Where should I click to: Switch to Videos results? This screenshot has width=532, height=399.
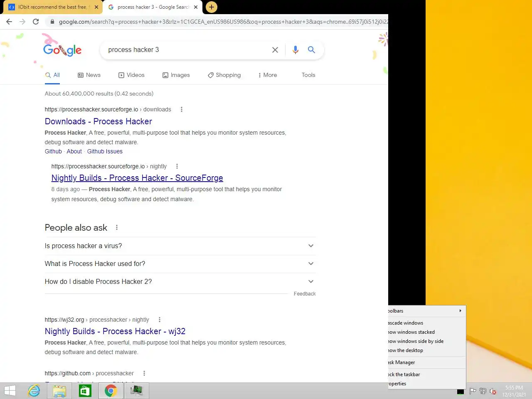[131, 75]
